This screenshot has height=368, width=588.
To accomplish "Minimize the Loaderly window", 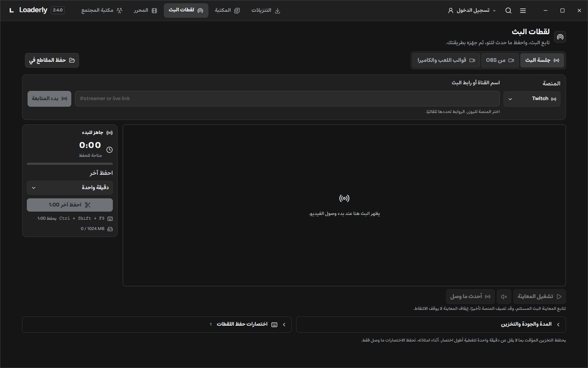I will tap(545, 11).
